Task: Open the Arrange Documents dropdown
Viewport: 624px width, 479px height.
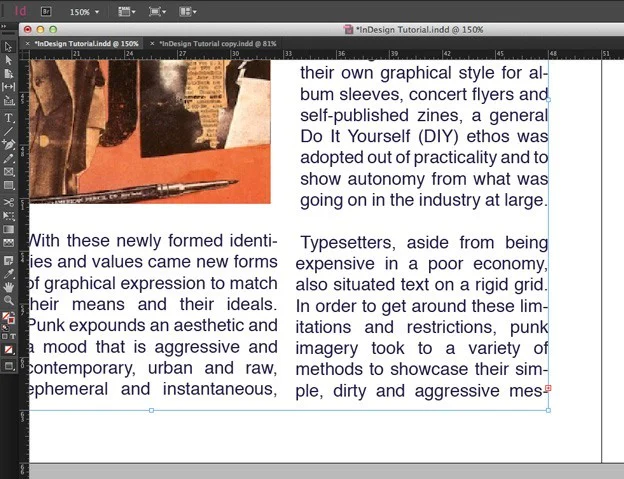Action: (x=187, y=12)
